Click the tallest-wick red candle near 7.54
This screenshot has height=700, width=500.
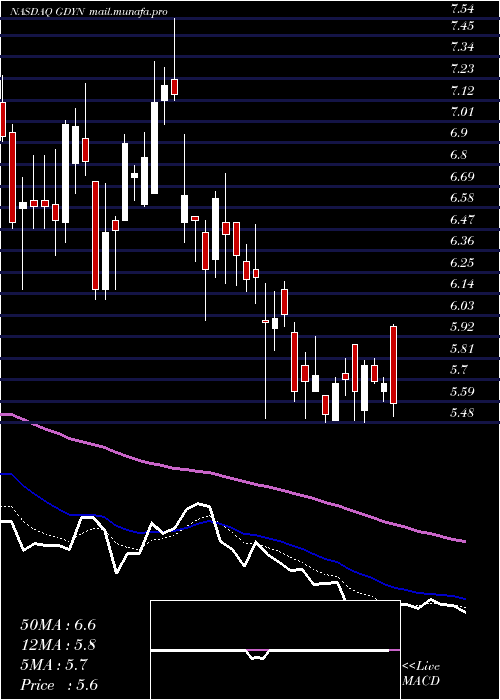[x=174, y=87]
